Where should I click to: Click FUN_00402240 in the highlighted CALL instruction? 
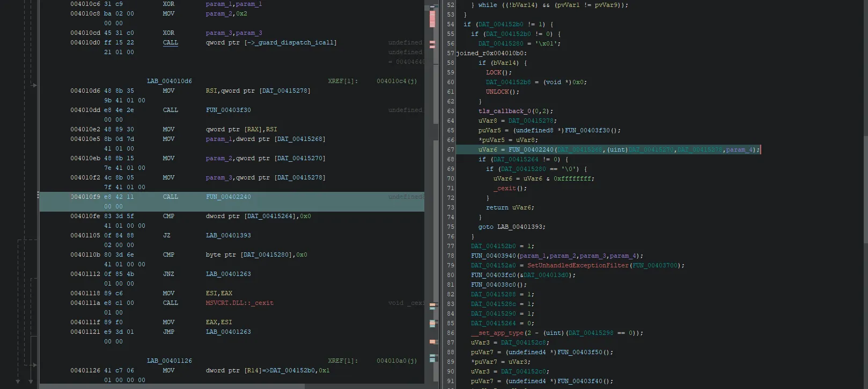[x=228, y=197]
